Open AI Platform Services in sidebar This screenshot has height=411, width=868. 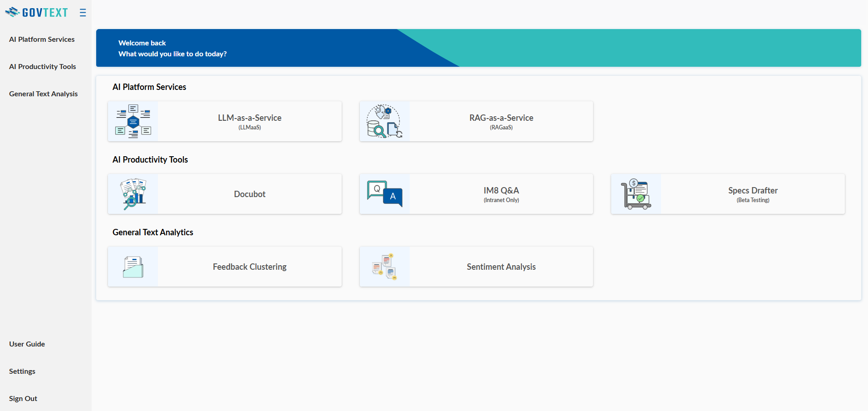pyautogui.click(x=42, y=40)
